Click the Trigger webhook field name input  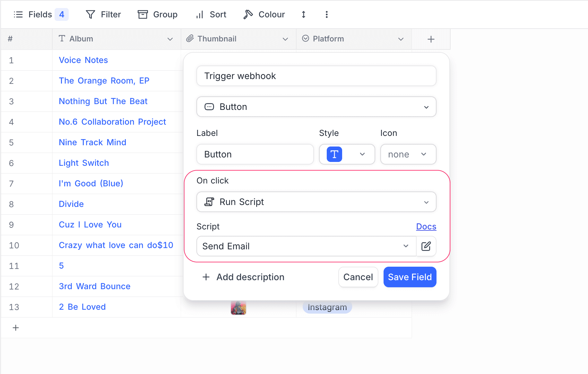tap(316, 76)
